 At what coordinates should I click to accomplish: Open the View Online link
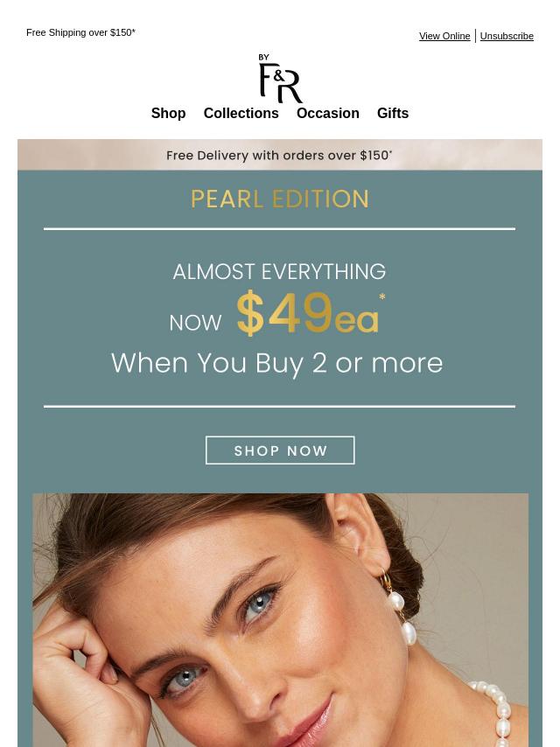click(x=444, y=36)
